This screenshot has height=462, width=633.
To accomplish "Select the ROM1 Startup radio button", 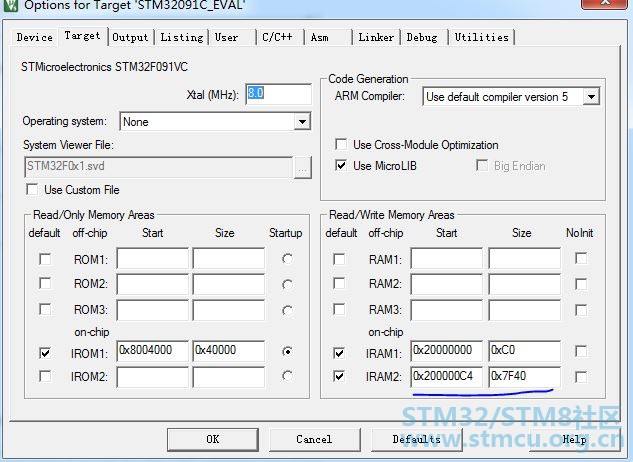I will click(287, 258).
